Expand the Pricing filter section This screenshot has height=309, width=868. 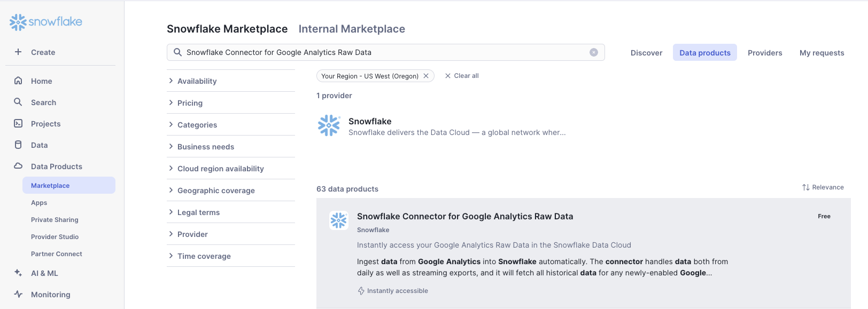click(190, 103)
